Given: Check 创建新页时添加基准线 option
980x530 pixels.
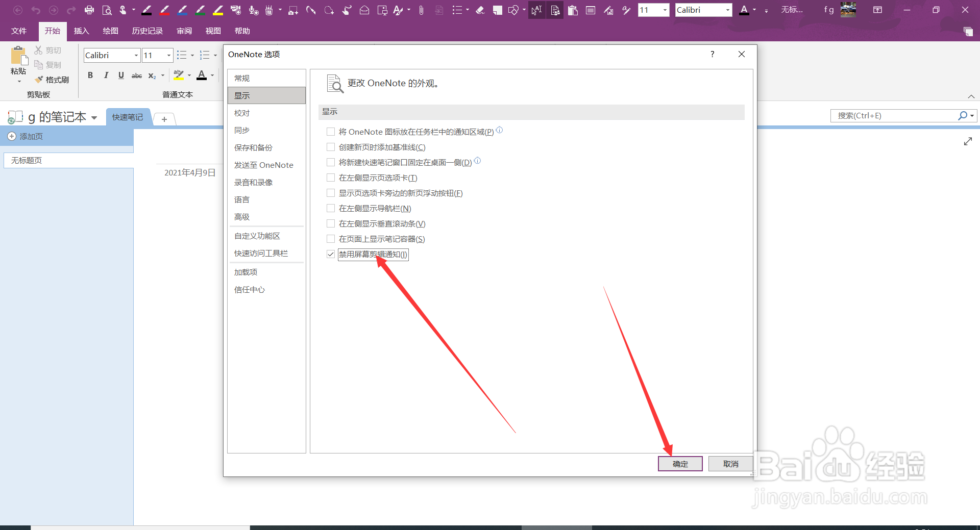Looking at the screenshot, I should click(x=331, y=147).
